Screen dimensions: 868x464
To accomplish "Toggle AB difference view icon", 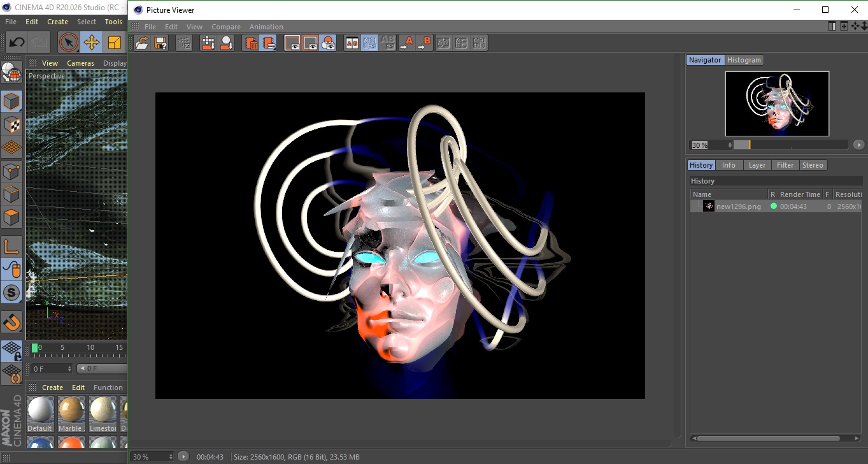I will pyautogui.click(x=370, y=43).
